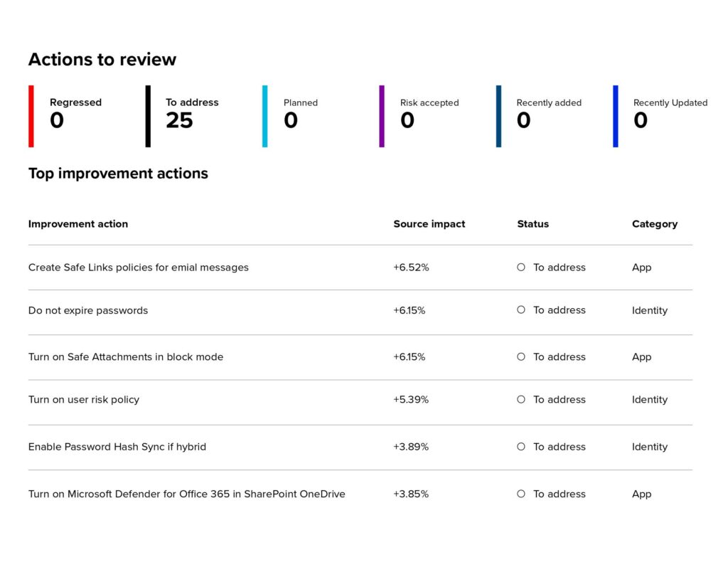Open Create Safe Links policies action
The height and width of the screenshot is (582, 728).
[x=139, y=268]
